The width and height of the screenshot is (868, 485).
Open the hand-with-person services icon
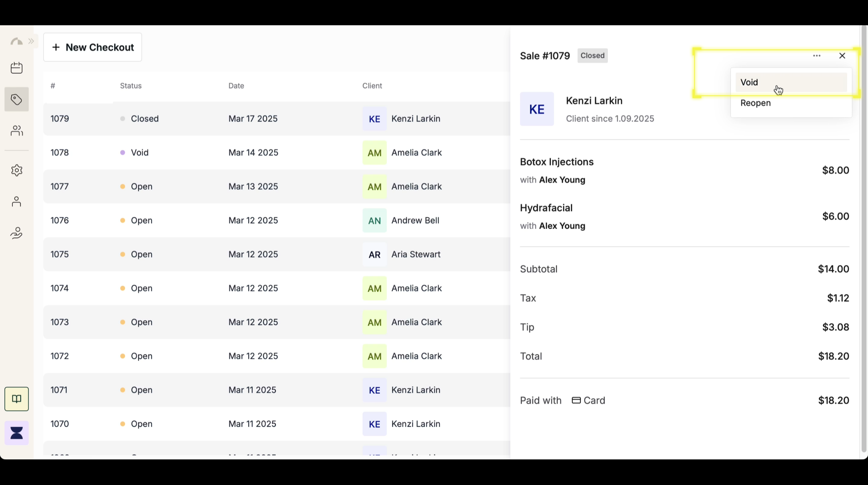pyautogui.click(x=17, y=233)
